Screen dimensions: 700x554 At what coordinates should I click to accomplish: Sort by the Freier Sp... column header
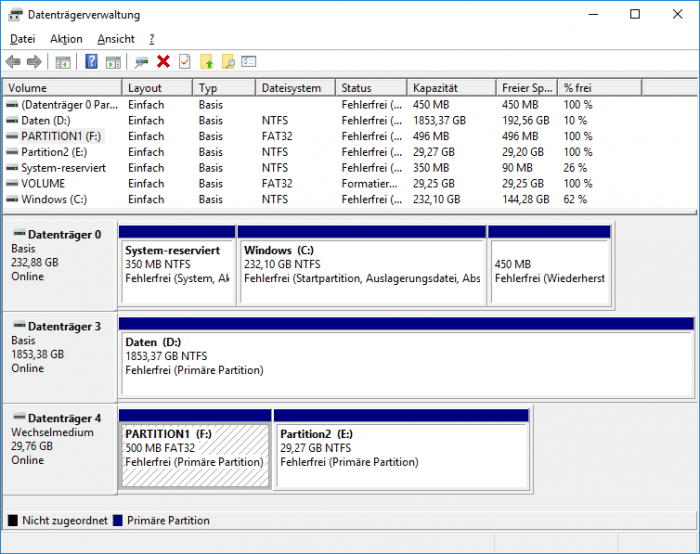tap(527, 88)
